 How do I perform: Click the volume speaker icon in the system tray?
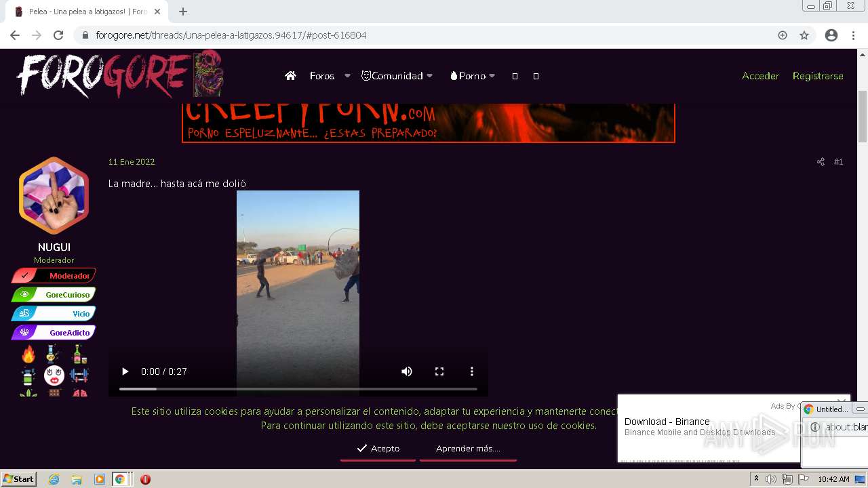click(770, 479)
